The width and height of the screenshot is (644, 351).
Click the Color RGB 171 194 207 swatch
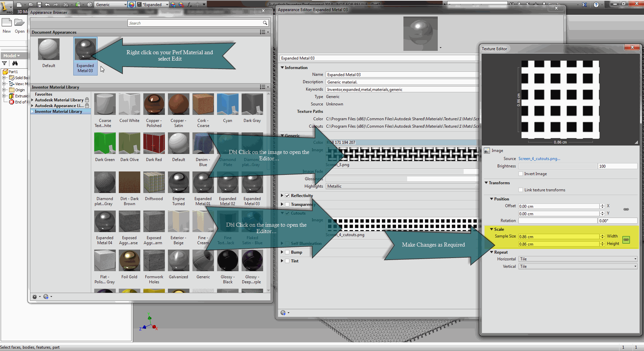pos(341,142)
